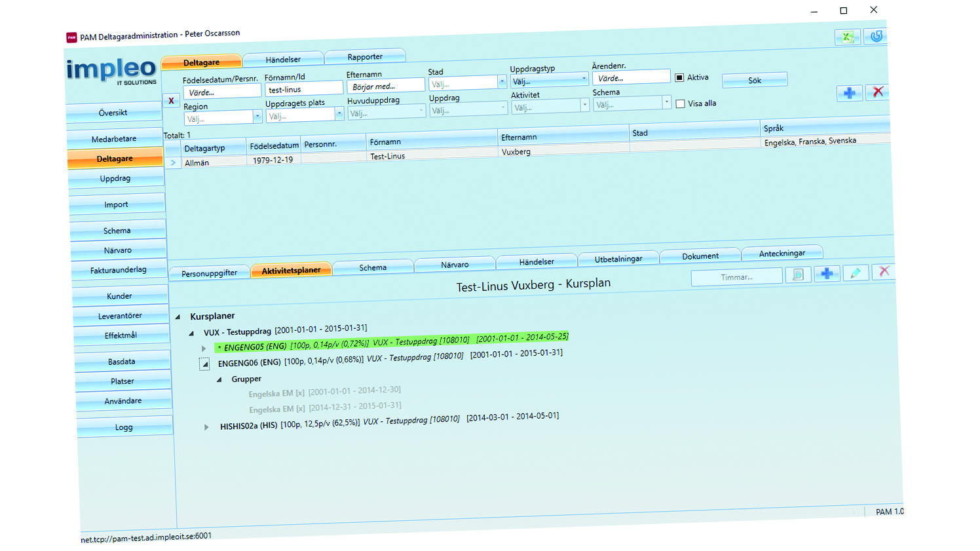Open the Personuppgifter tab
The width and height of the screenshot is (980, 551).
pyautogui.click(x=209, y=273)
